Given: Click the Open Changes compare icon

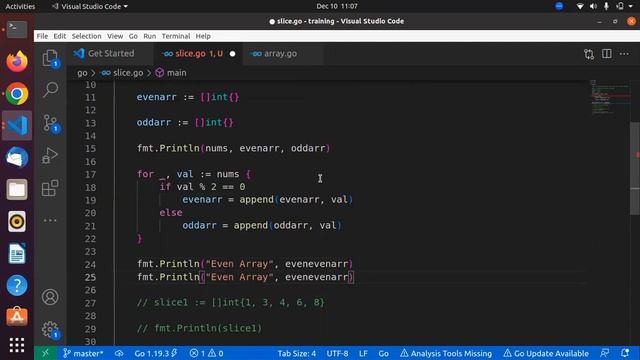Looking at the screenshot, I should point(589,54).
